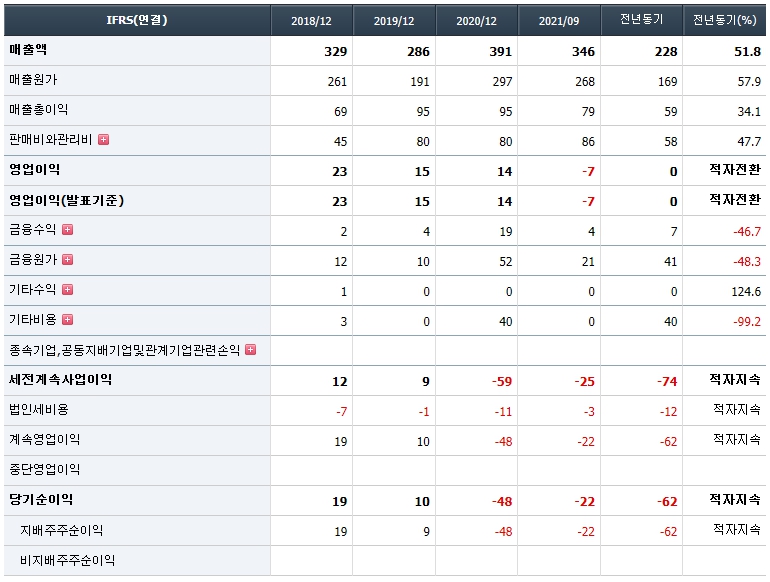Select the 법인세비용 row label
This screenshot has width=770, height=582.
[x=39, y=410]
